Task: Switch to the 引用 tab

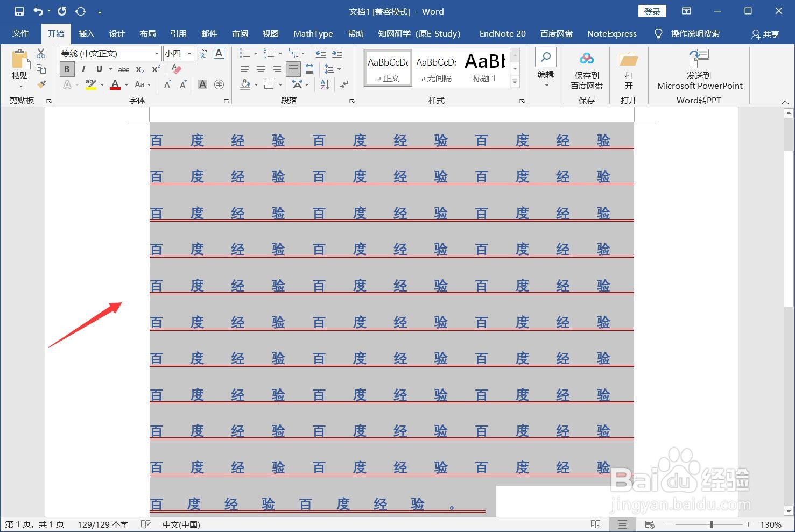Action: coord(178,33)
